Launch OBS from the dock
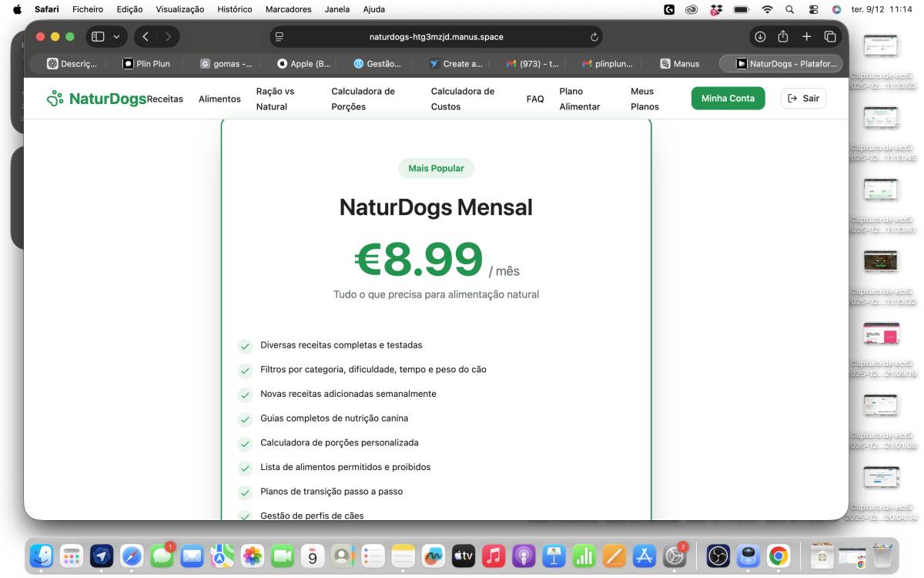924x578 pixels. 718,556
